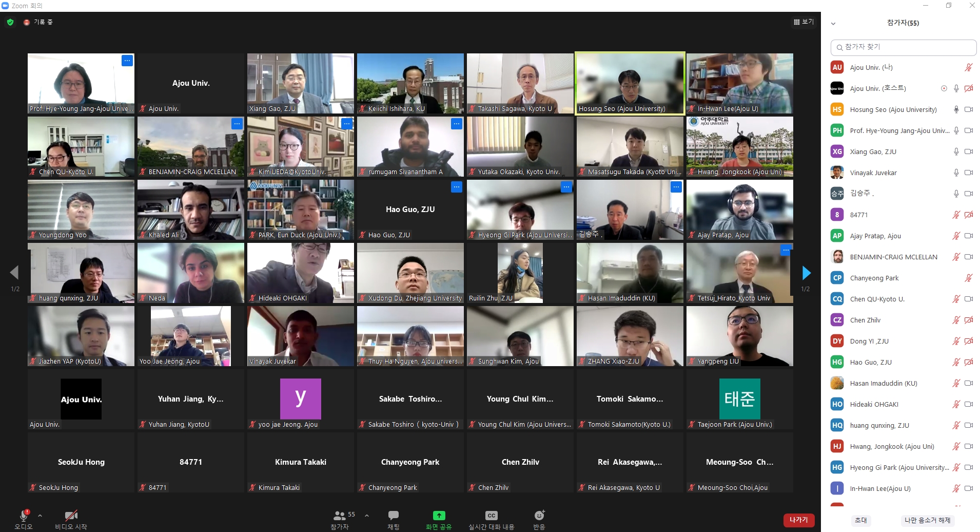Image resolution: width=980 pixels, height=532 pixels.
Task: Click the red Leave meeting button
Action: click(799, 520)
